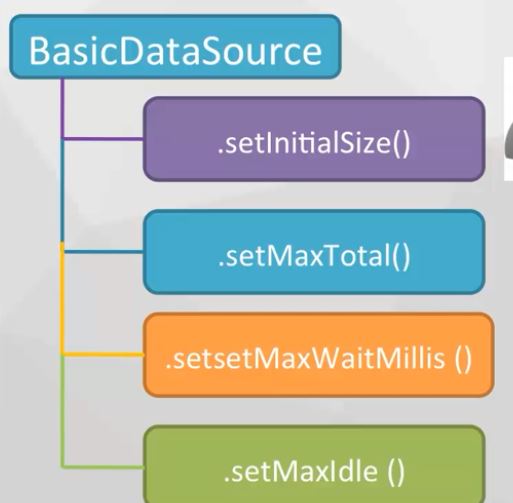Pick the green .setMaxIdle () box
Image resolution: width=513 pixels, height=503 pixels.
[314, 464]
